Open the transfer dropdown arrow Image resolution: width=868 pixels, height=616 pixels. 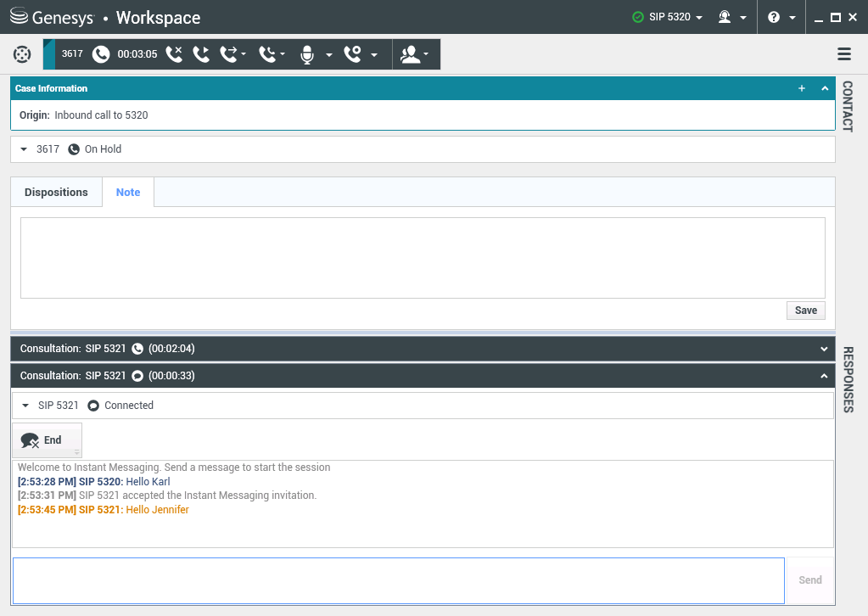[x=244, y=53]
